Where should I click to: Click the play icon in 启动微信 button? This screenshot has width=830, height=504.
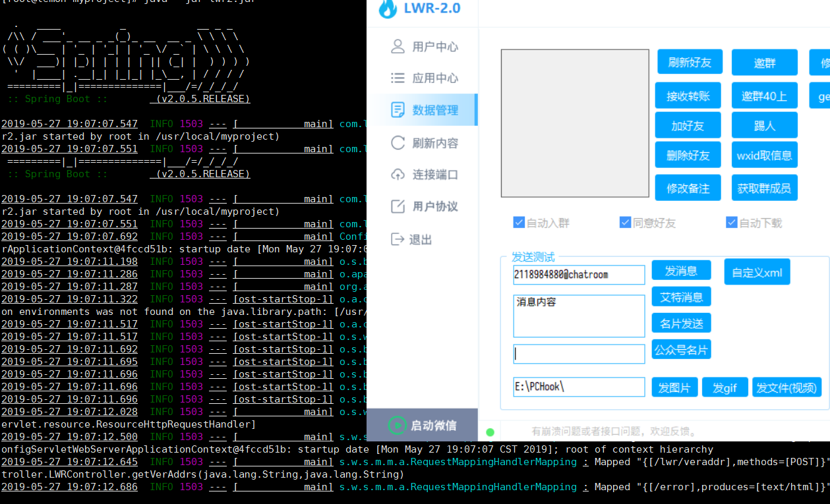click(x=397, y=425)
